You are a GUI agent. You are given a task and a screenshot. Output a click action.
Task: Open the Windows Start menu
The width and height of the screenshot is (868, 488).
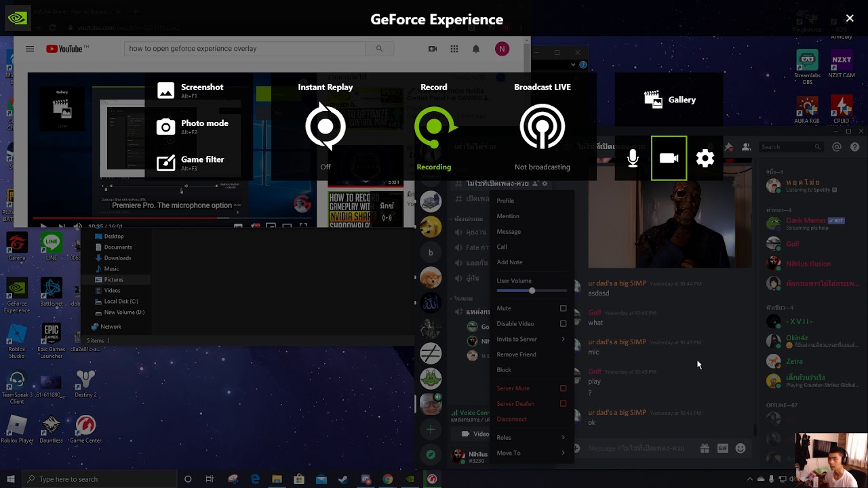(x=10, y=479)
